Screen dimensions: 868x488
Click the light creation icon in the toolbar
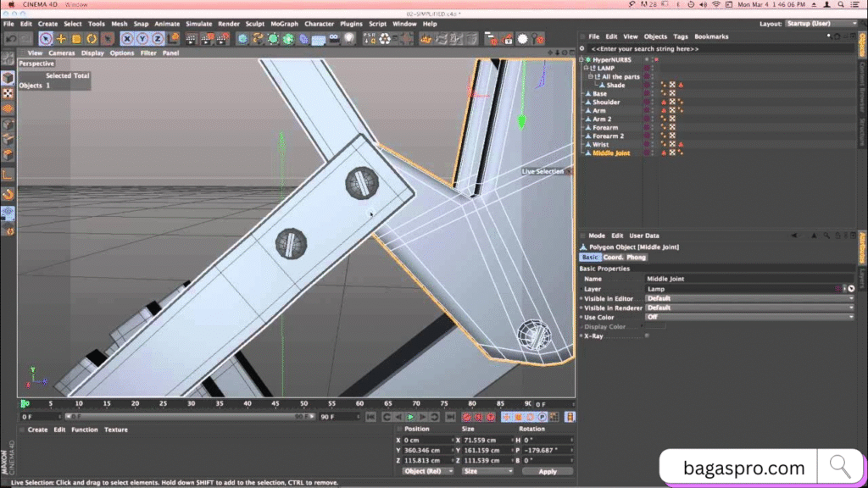[x=348, y=38]
